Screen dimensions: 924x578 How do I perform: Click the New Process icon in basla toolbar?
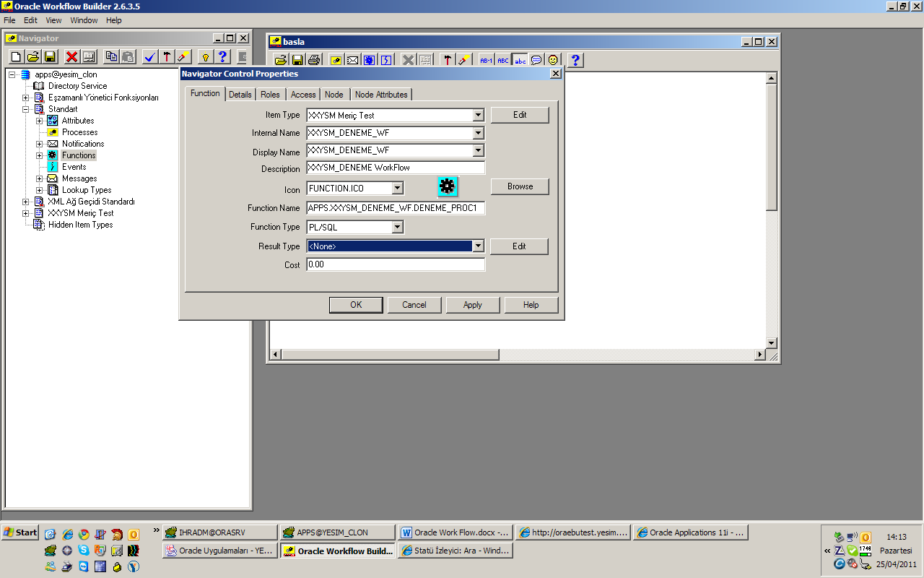(336, 60)
